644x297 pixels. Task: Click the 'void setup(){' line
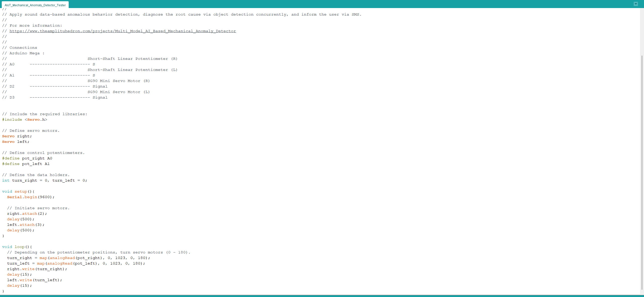18,191
